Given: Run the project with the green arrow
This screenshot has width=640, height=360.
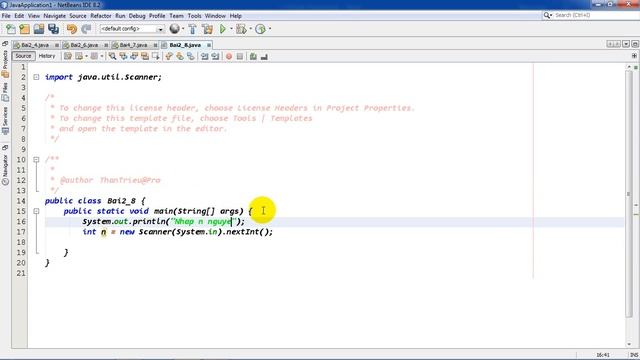Looking at the screenshot, I should [x=223, y=29].
